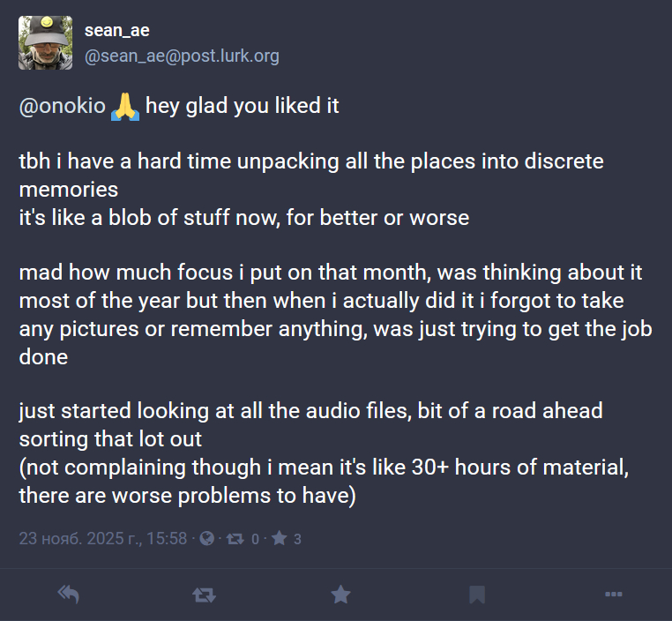This screenshot has height=621, width=672.
Task: Click the sean_ae display name
Action: tap(117, 30)
